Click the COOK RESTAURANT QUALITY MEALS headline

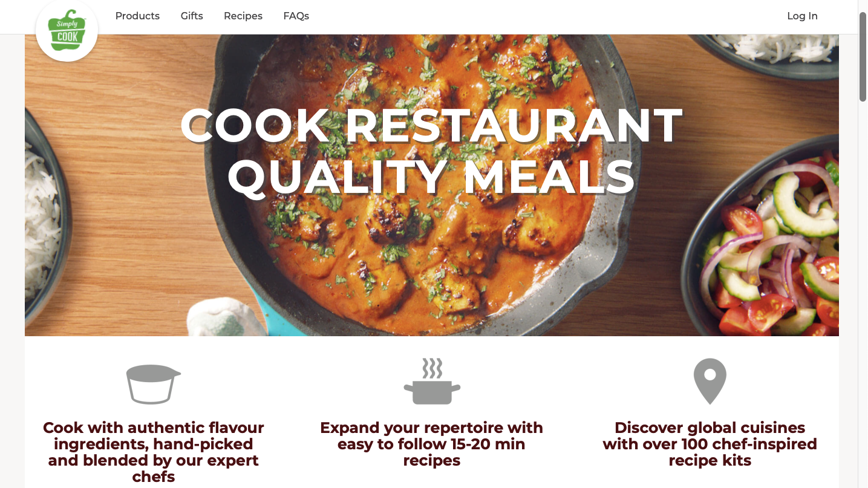(x=431, y=151)
